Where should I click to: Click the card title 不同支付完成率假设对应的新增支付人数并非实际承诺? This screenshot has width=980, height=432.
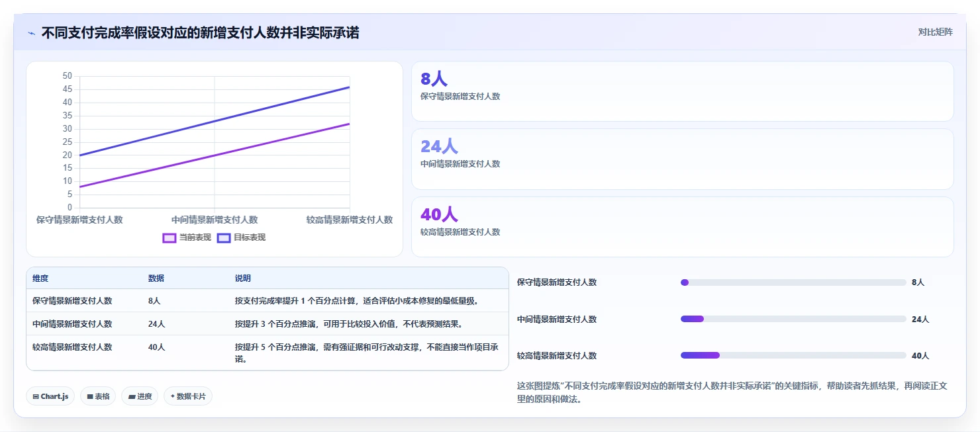[200, 32]
